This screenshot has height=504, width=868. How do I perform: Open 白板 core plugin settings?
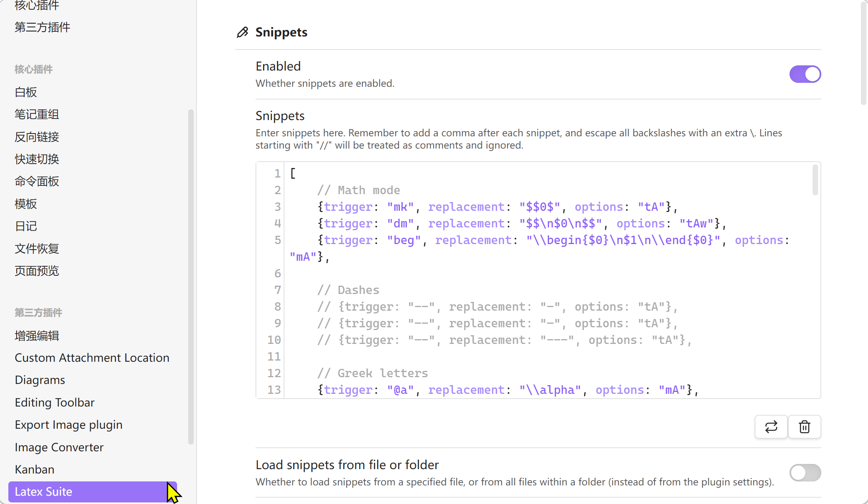26,92
